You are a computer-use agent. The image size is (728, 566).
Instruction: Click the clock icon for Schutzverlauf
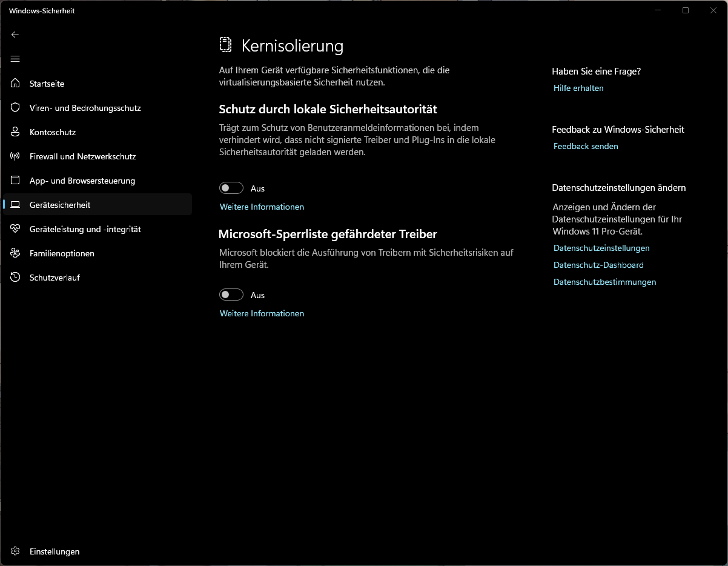16,277
